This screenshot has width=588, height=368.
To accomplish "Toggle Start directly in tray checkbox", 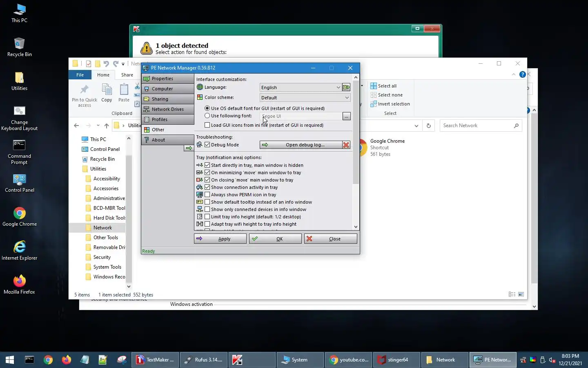I will 207,165.
